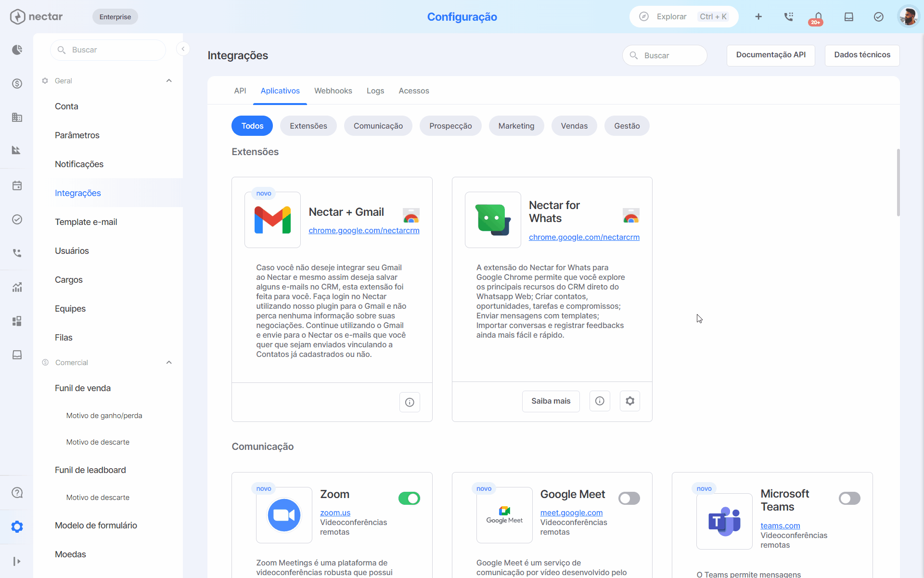Filter by Prospecção chip
Screen dimensions: 924x578
tap(450, 126)
